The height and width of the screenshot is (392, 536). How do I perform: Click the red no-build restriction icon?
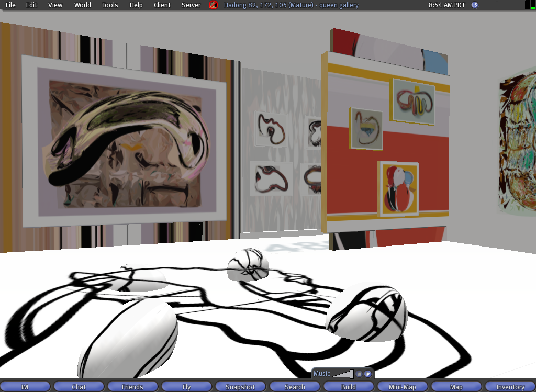[x=214, y=5]
